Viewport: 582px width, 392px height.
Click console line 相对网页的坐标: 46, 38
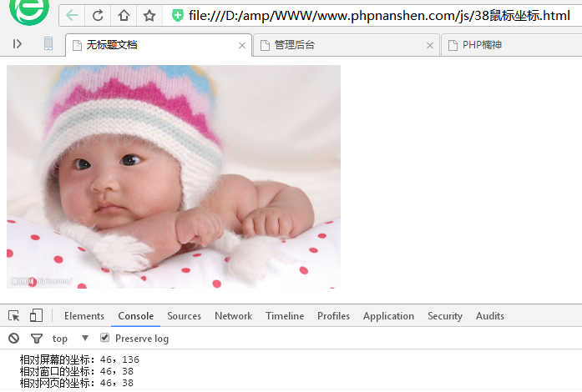(77, 383)
